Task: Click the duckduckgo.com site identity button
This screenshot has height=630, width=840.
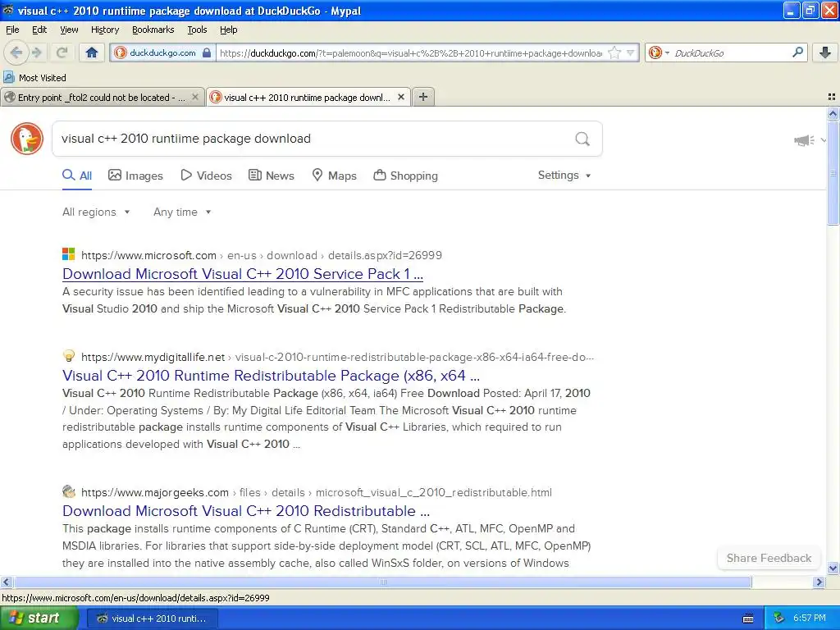Action: (162, 52)
